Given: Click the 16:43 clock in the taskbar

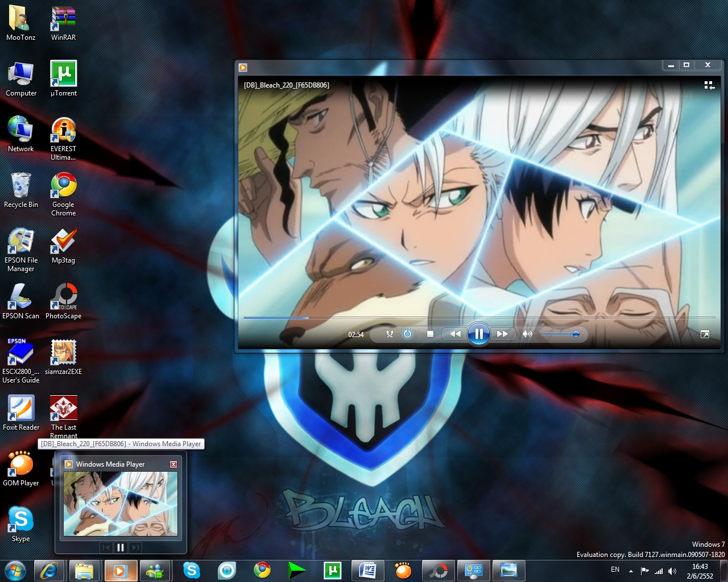Looking at the screenshot, I should pos(700,567).
